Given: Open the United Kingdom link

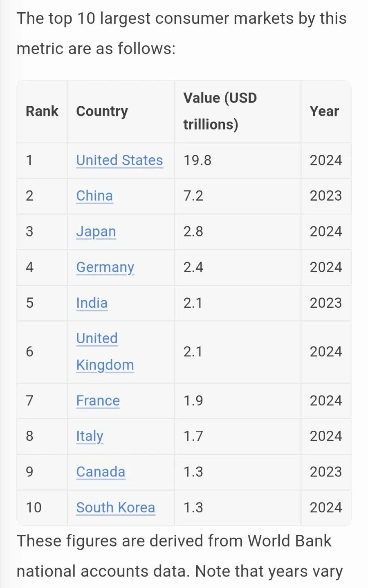Looking at the screenshot, I should pos(105,352).
